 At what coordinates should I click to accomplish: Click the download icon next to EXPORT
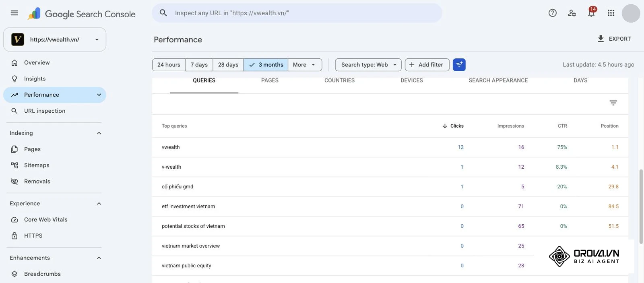(x=601, y=39)
